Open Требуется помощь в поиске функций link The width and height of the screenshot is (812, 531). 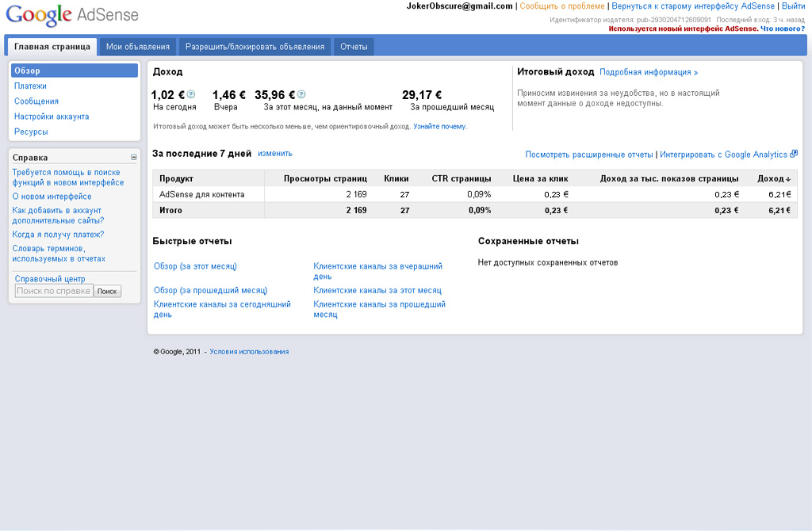click(x=68, y=178)
